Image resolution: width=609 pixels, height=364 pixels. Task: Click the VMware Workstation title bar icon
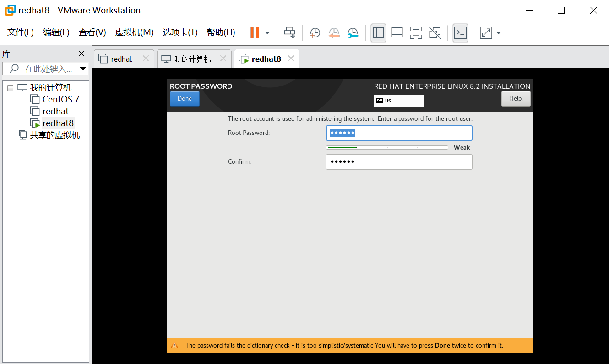[x=10, y=10]
